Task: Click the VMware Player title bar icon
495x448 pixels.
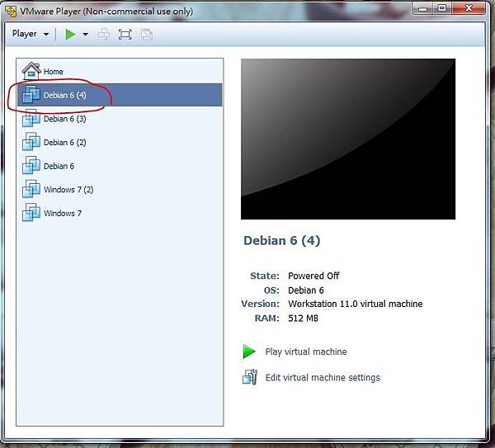Action: coord(11,11)
